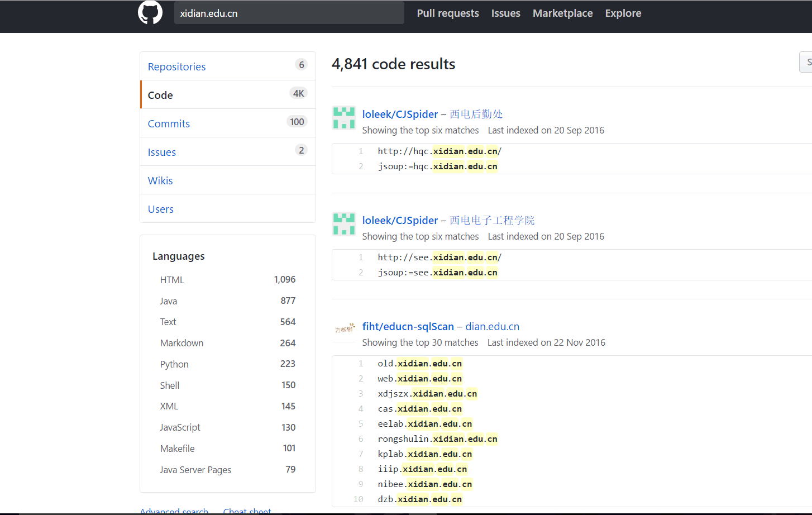This screenshot has width=812, height=515.
Task: Open Pull requests in the top navigation
Action: [x=448, y=13]
